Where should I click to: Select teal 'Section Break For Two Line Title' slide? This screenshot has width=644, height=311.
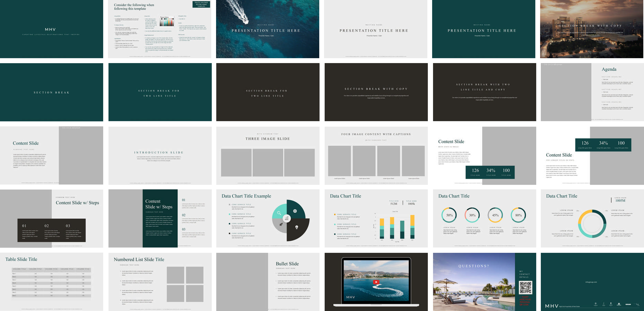(x=160, y=92)
